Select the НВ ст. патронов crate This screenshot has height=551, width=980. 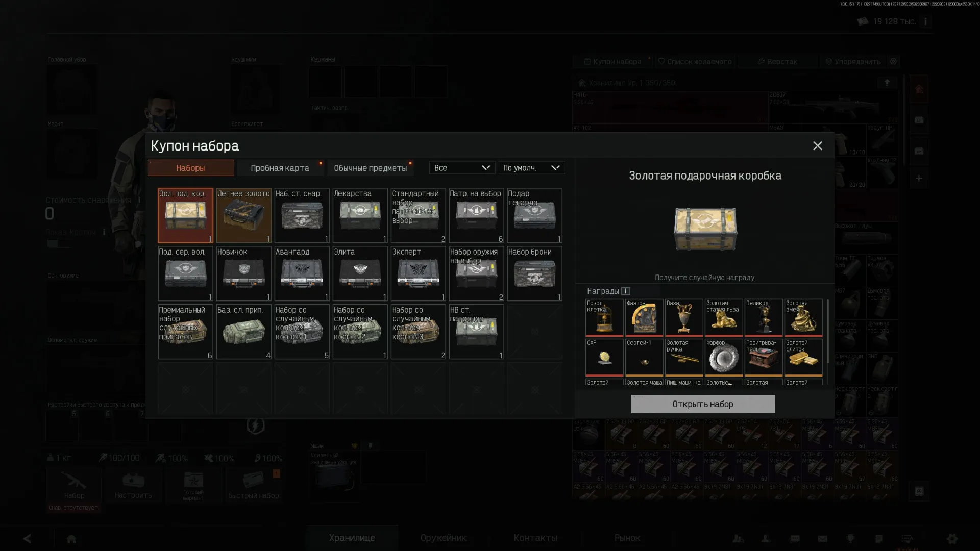pyautogui.click(x=476, y=332)
